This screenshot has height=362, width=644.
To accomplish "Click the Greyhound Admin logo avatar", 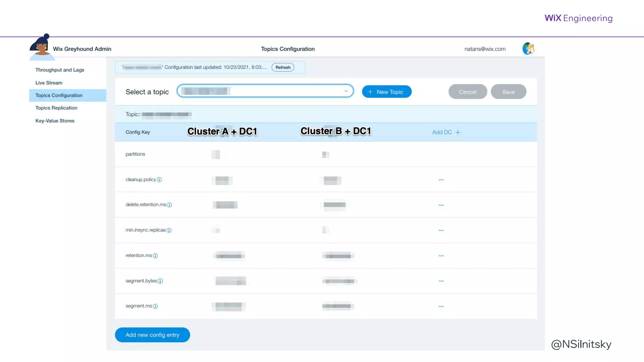I will pos(41,47).
